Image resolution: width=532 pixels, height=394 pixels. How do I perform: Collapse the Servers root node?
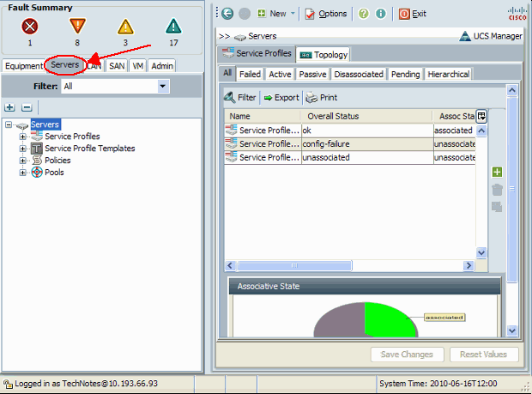tap(9, 124)
